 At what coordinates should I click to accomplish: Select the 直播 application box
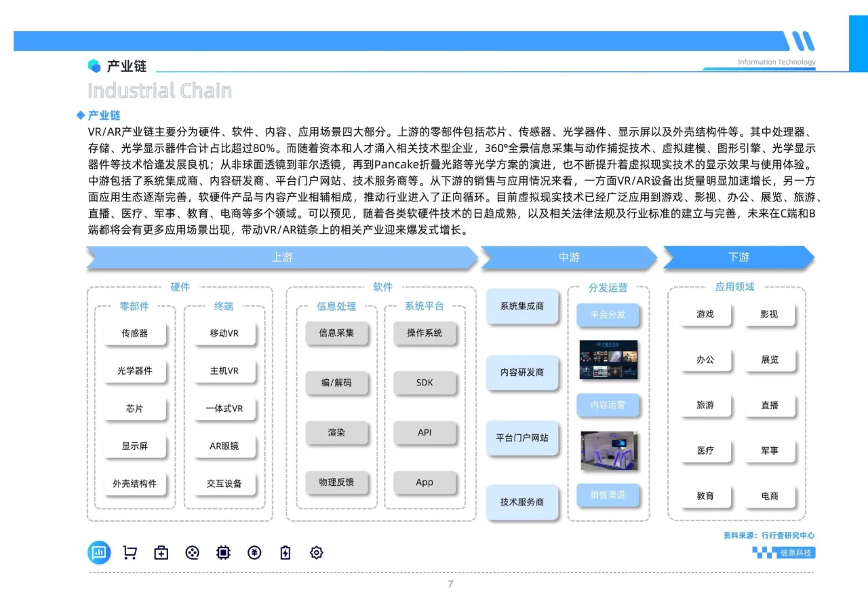click(769, 405)
